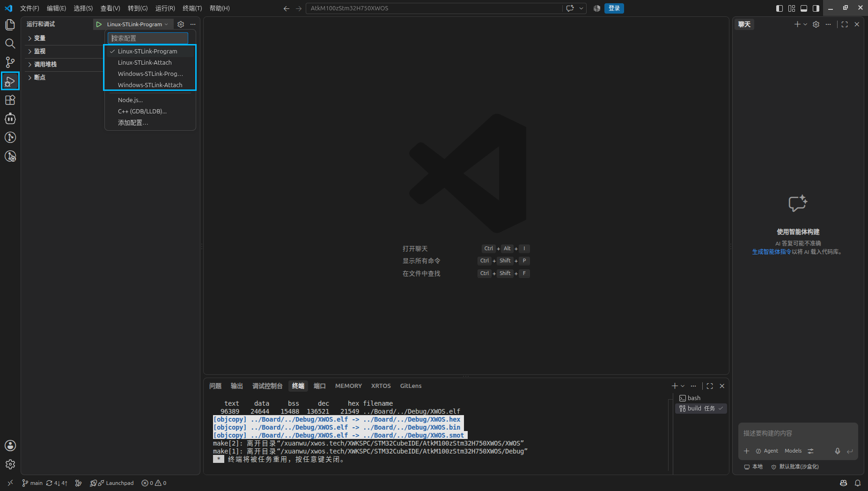
Task: Select 添加配置... entry
Action: [x=150, y=122]
